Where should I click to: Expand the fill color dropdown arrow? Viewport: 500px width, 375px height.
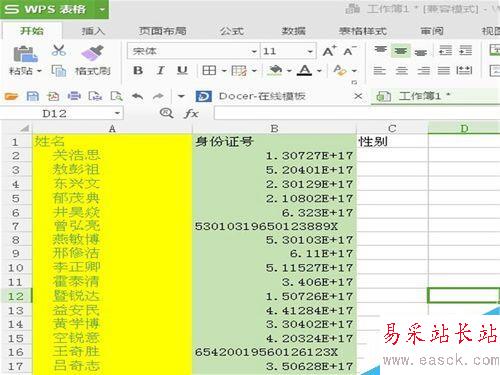click(289, 71)
